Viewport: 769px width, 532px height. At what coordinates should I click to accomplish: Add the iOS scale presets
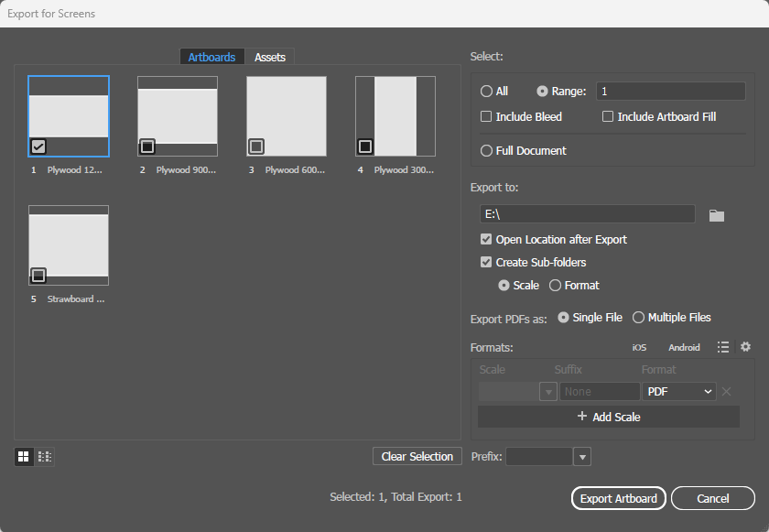[639, 347]
